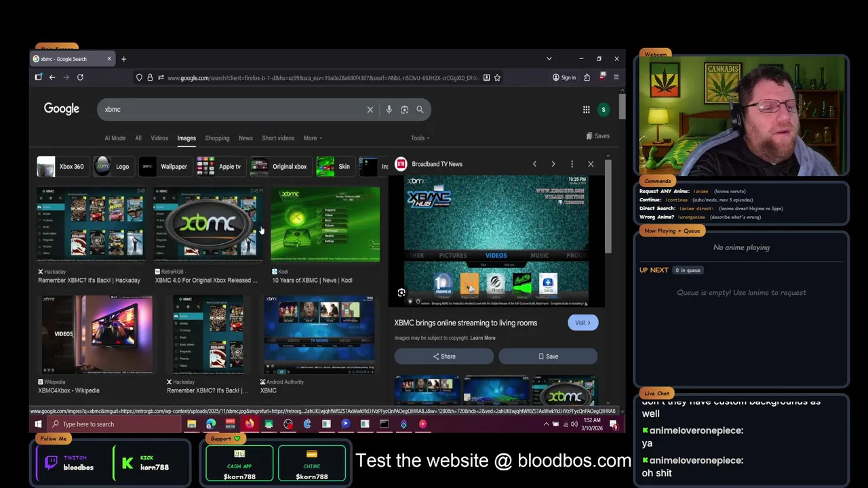Show hidden system tray icons
Screen dimensions: 868x488
pyautogui.click(x=546, y=424)
